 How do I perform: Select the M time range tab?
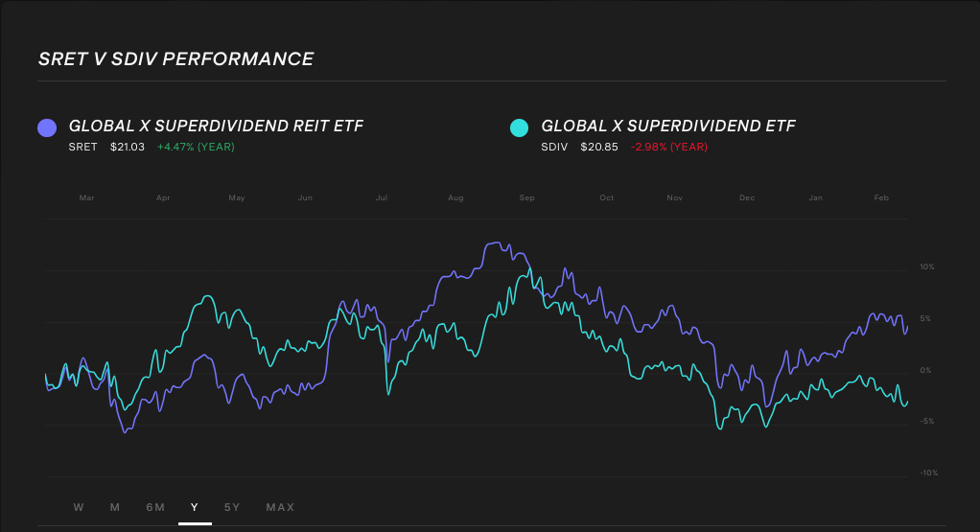point(115,507)
